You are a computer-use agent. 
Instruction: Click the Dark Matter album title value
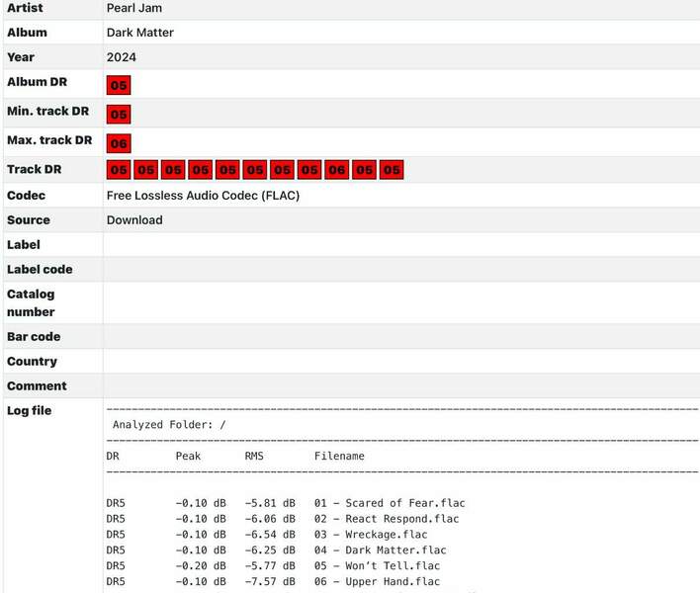click(140, 33)
